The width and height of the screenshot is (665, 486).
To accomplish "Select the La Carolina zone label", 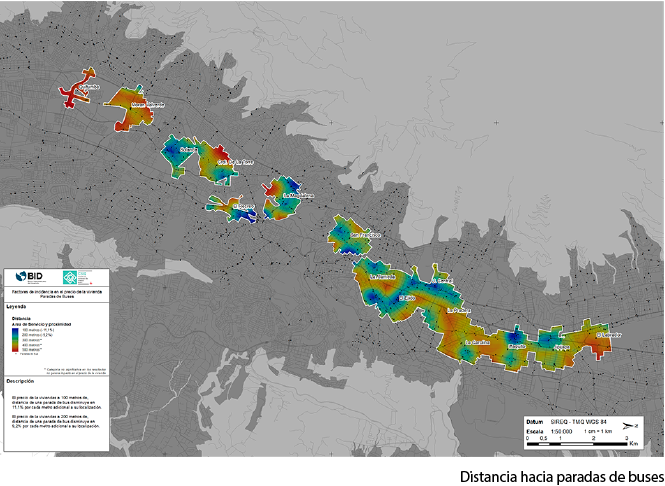I will pyautogui.click(x=476, y=342).
